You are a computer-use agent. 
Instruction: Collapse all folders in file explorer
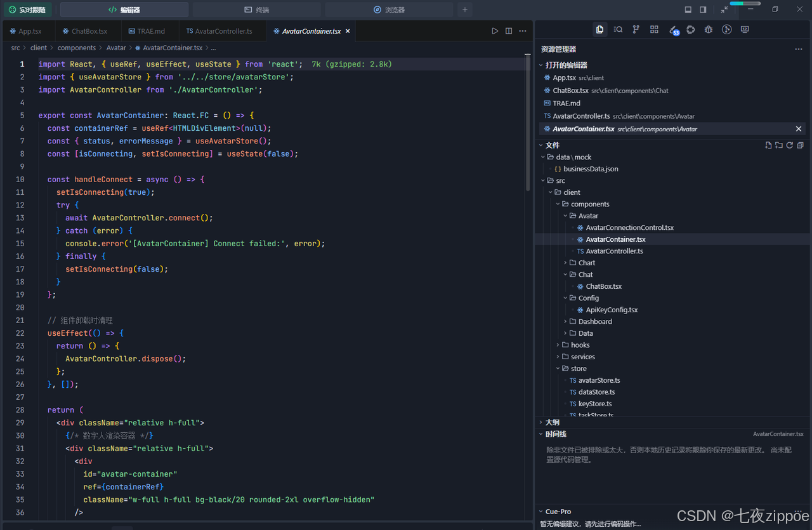point(801,145)
